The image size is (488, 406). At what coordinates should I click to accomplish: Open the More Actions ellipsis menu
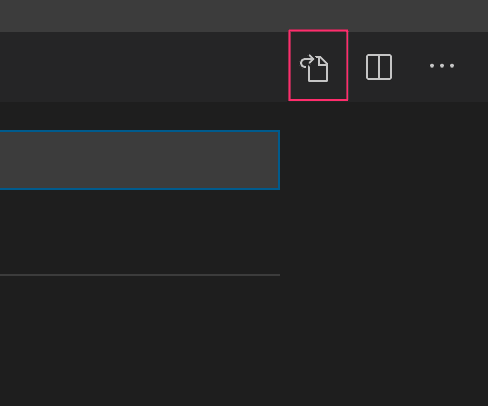pos(442,66)
